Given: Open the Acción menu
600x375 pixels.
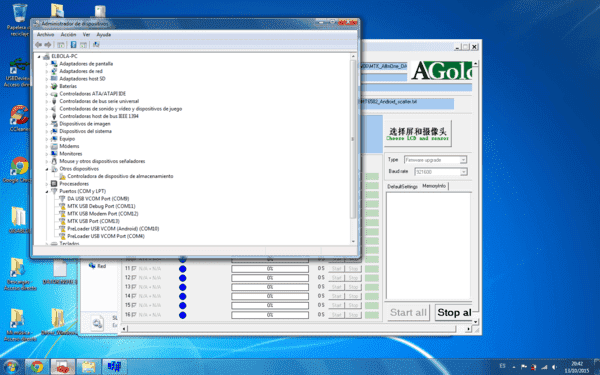Looking at the screenshot, I should pyautogui.click(x=68, y=34).
